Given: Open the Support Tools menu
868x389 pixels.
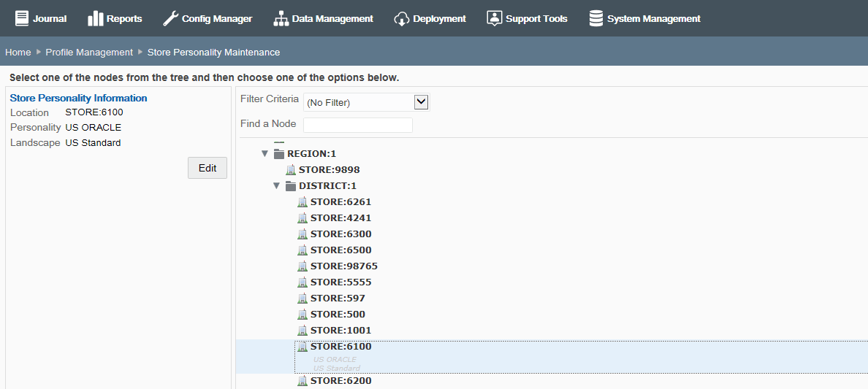Looking at the screenshot, I should click(x=527, y=19).
